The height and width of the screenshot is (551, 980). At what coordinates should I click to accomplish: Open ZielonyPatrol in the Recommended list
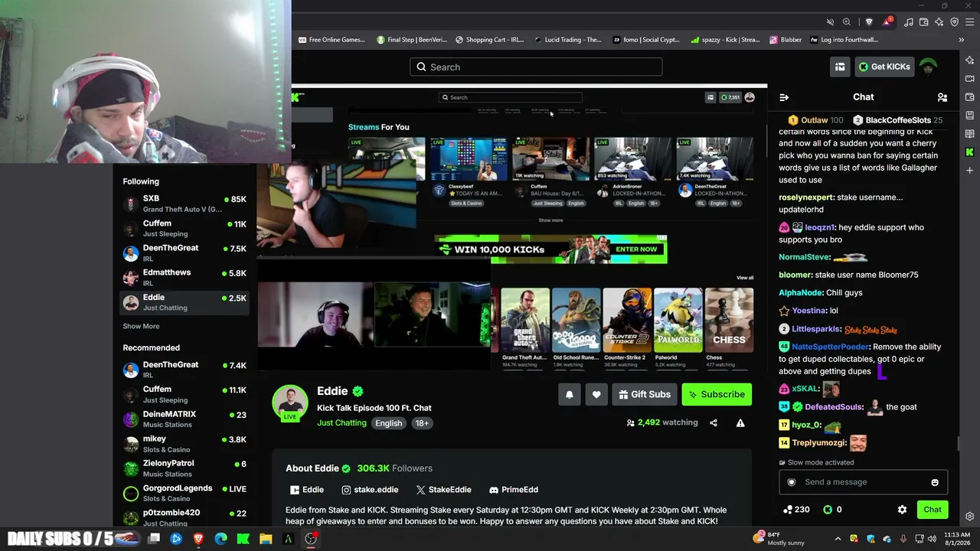185,468
